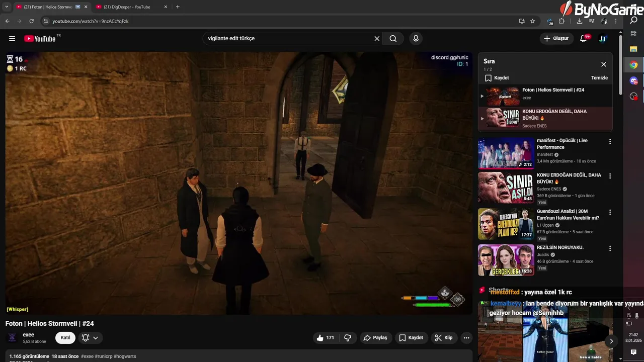Open options for recommended KONU ERDOĞAN DEĞİL video
The height and width of the screenshot is (362, 644).
pos(610,176)
